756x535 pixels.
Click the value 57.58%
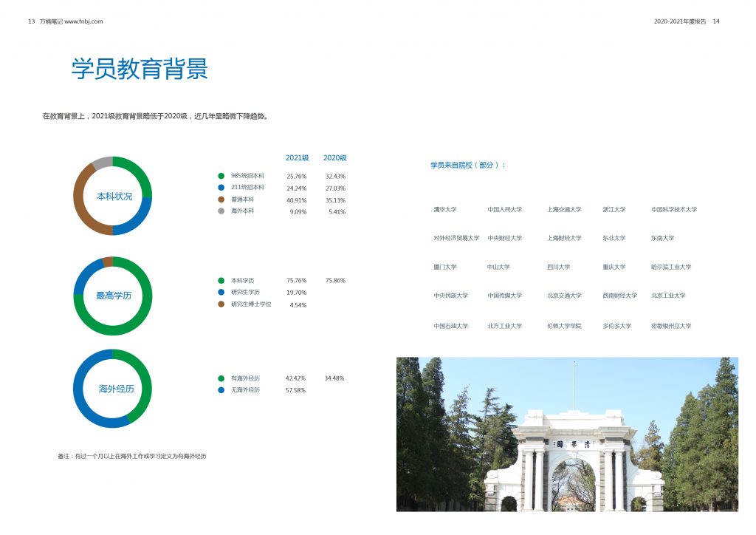[295, 390]
